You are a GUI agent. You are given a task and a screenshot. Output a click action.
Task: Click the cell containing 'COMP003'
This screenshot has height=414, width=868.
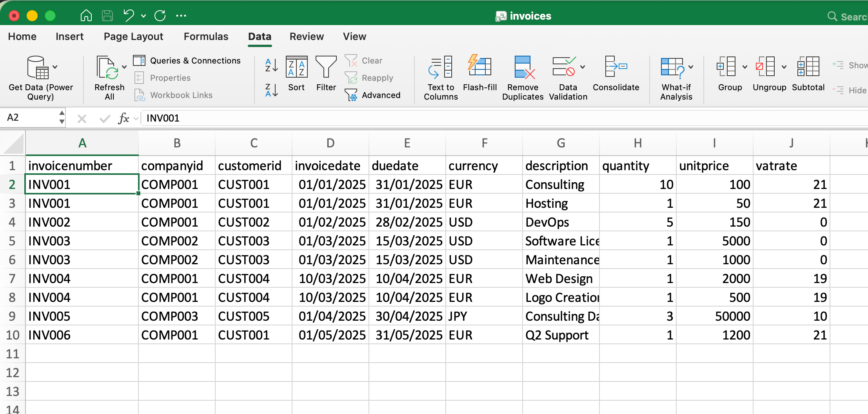177,316
